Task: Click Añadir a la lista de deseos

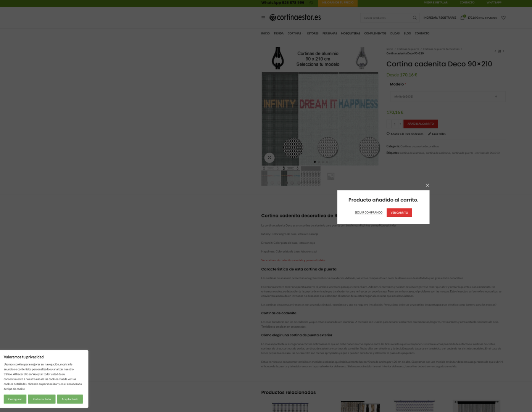Action: point(405,134)
